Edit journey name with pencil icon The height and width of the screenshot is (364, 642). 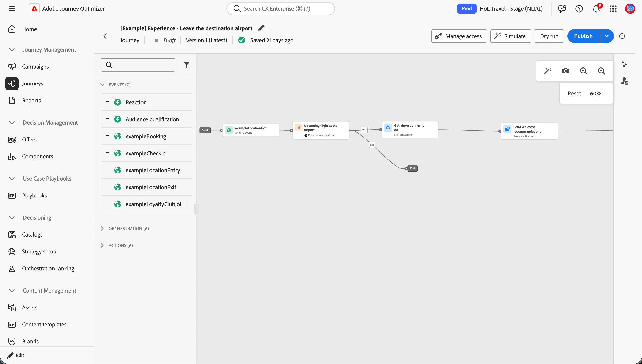tap(261, 28)
